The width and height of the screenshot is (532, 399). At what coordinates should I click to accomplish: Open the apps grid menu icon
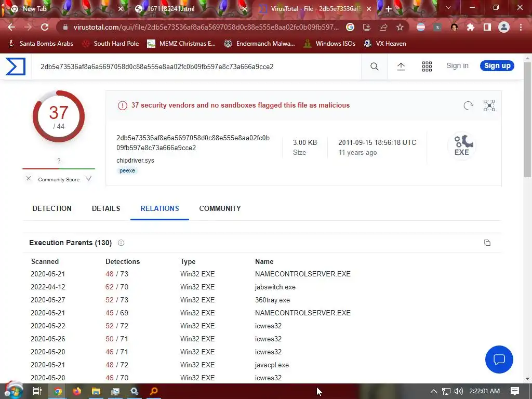(427, 66)
